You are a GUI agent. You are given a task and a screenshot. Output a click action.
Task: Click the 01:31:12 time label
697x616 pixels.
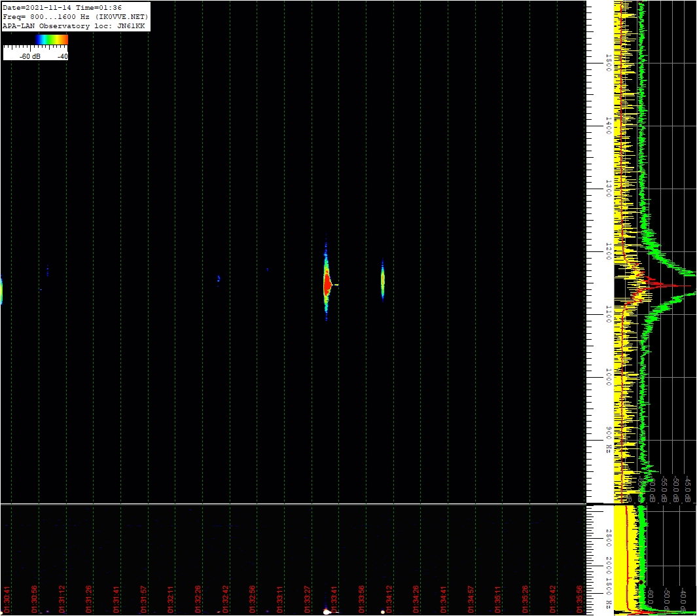click(x=62, y=599)
